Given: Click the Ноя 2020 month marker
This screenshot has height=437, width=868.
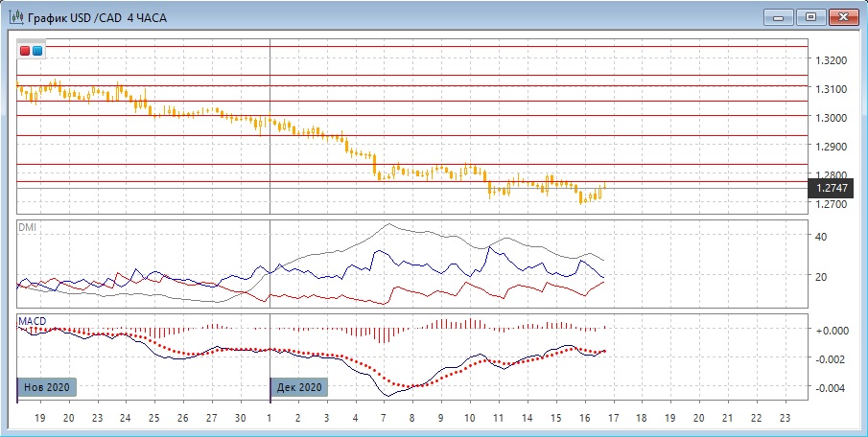Looking at the screenshot, I should click(x=47, y=387).
